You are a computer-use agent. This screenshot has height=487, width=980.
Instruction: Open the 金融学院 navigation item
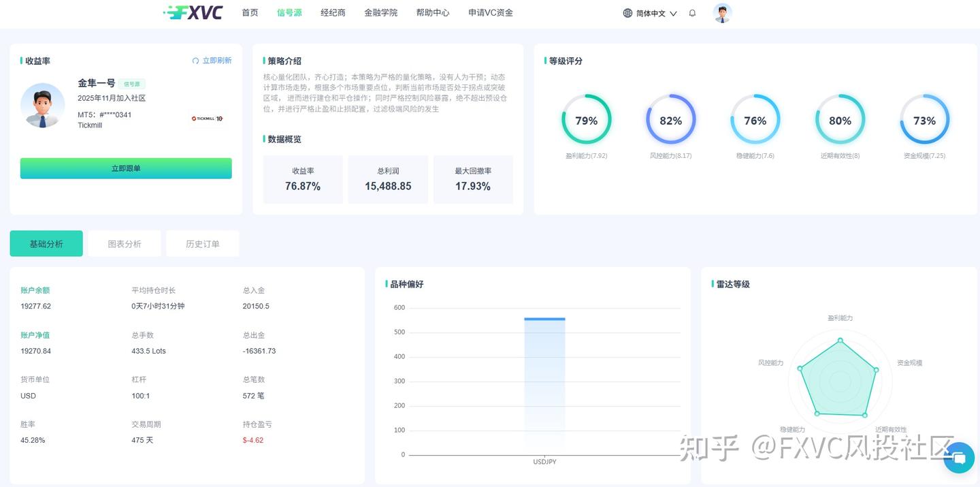coord(380,12)
